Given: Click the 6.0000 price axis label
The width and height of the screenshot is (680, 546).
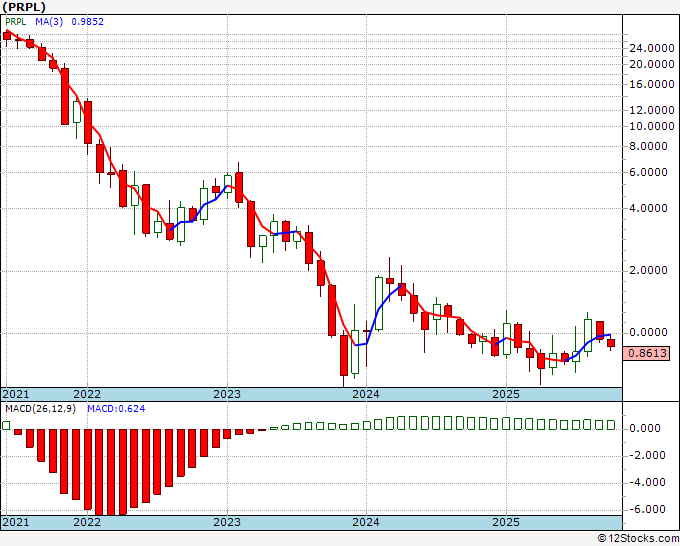Looking at the screenshot, I should pyautogui.click(x=648, y=173).
